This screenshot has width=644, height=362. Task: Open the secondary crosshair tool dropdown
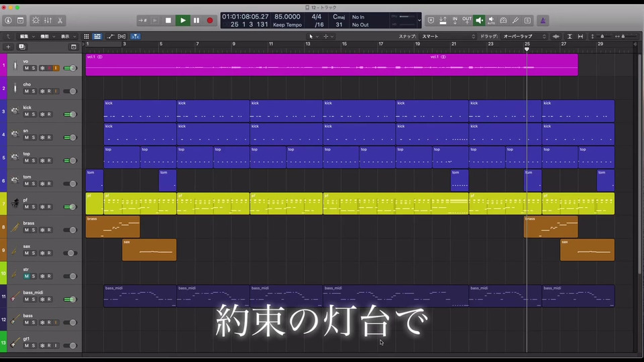click(x=328, y=36)
